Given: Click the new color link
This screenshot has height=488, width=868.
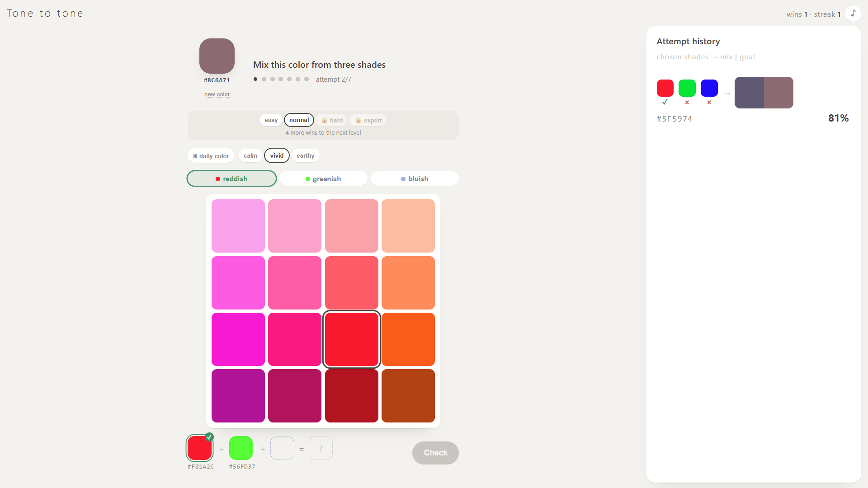Looking at the screenshot, I should [x=217, y=94].
